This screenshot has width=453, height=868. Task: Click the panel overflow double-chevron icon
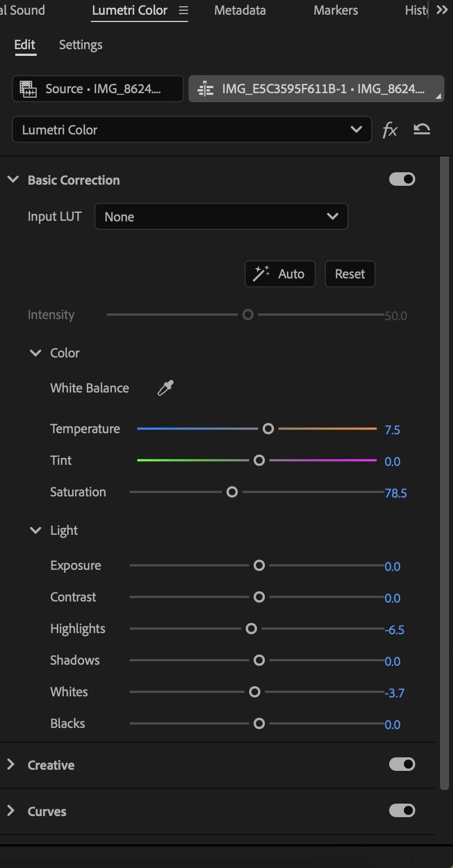pos(442,10)
